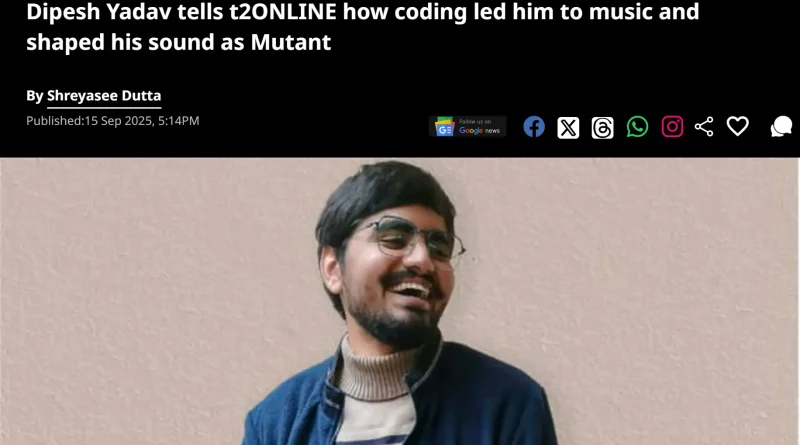
Task: Click the Published 15 Sep 2025 timestamp
Action: click(113, 121)
